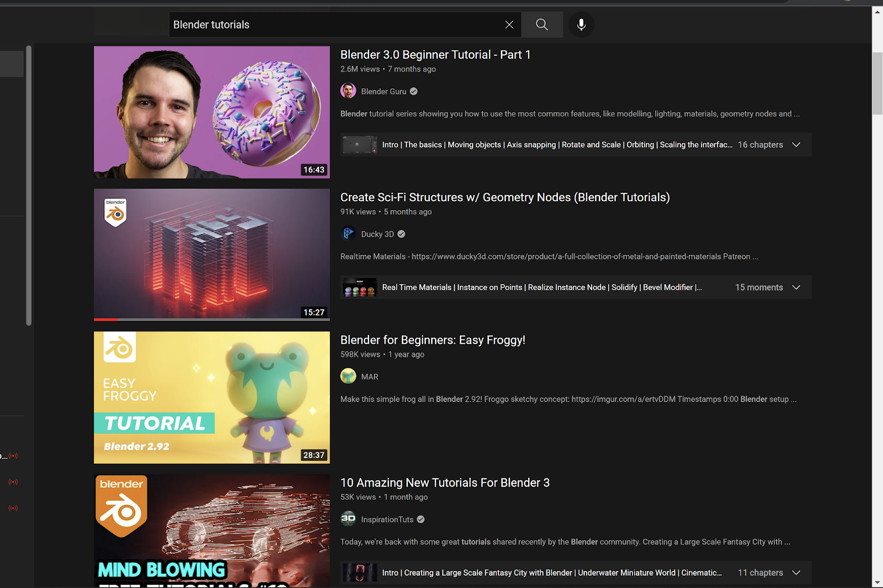Open the MAR channel avatar
Screen dimensions: 883x588
348,376
